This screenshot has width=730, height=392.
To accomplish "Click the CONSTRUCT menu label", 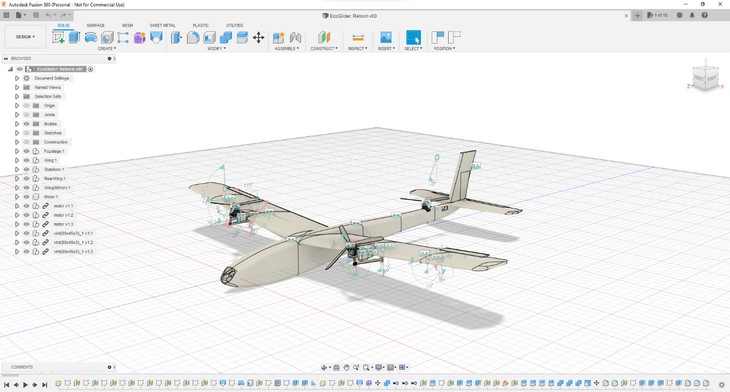I will tap(324, 48).
